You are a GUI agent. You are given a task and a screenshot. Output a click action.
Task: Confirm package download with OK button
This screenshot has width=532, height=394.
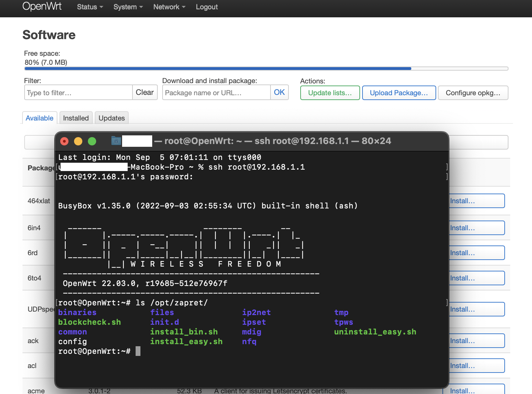pos(279,92)
